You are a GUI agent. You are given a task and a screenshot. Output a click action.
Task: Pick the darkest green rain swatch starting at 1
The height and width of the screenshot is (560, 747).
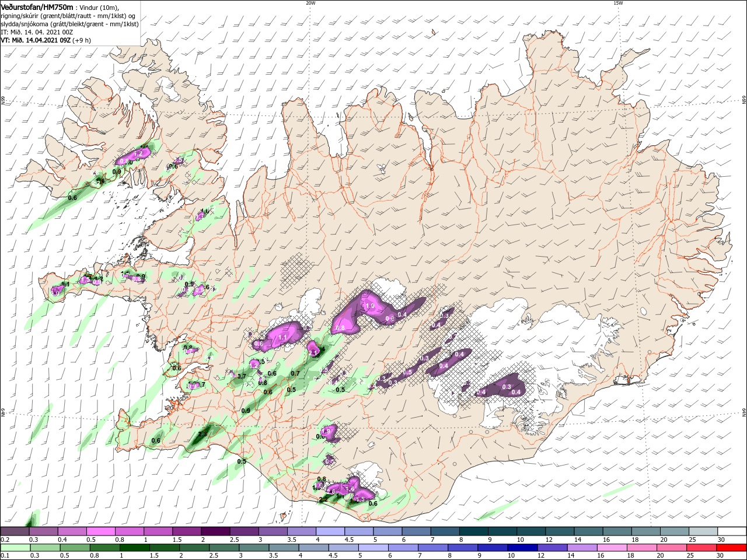click(135, 548)
